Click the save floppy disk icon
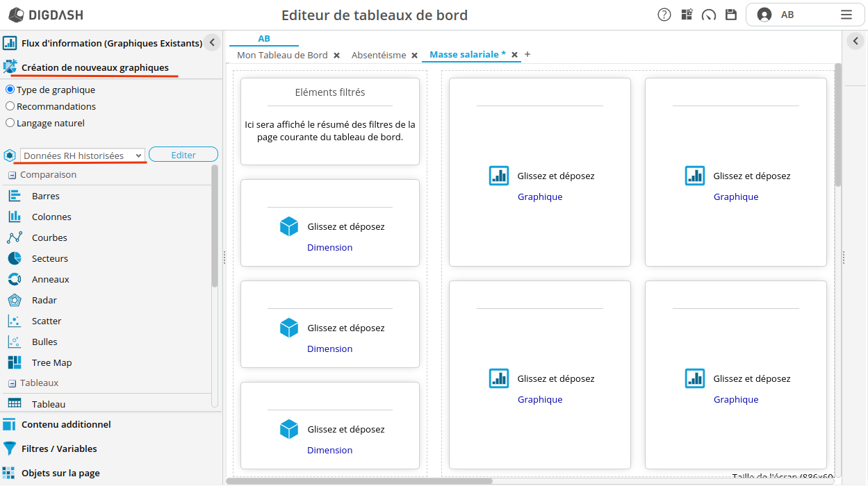The height and width of the screenshot is (486, 868). point(730,15)
